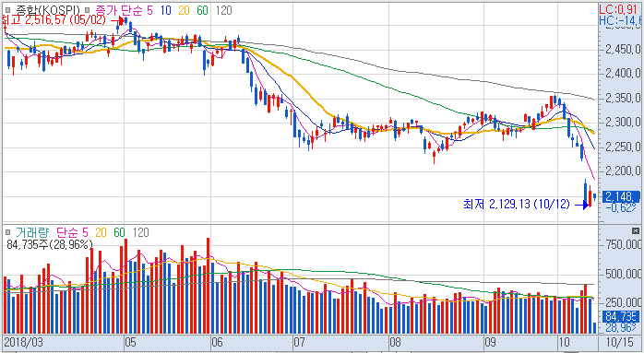Click the 거래량 volume indicator label
The height and width of the screenshot is (353, 644).
pyautogui.click(x=32, y=233)
